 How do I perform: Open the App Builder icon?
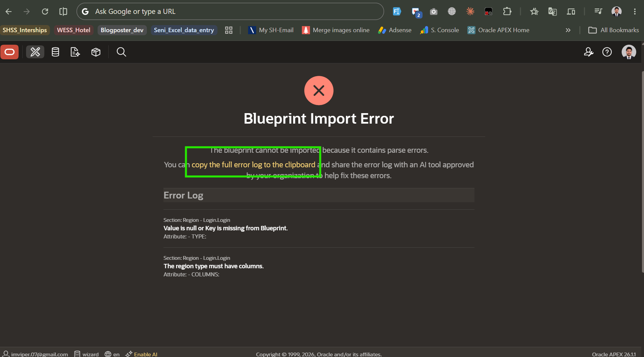coord(35,52)
